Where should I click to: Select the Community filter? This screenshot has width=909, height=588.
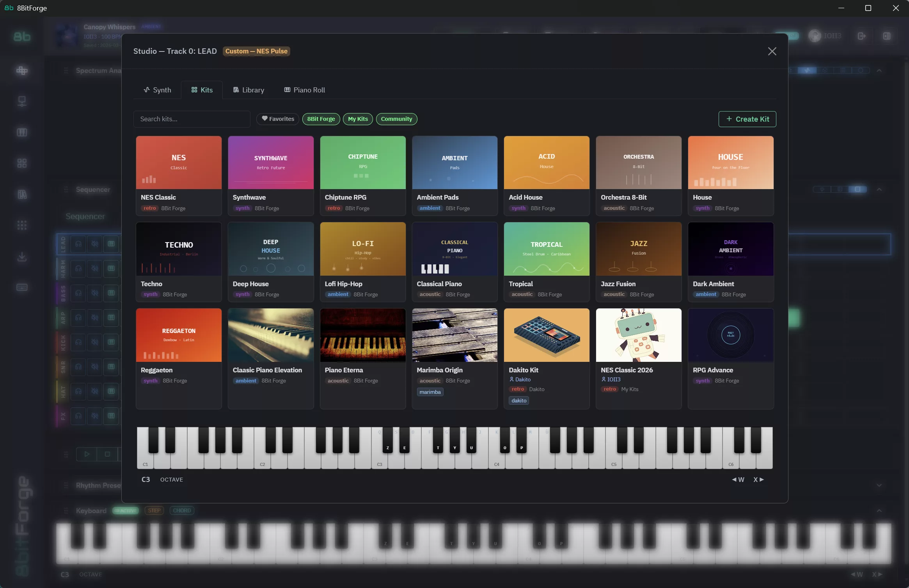(396, 119)
